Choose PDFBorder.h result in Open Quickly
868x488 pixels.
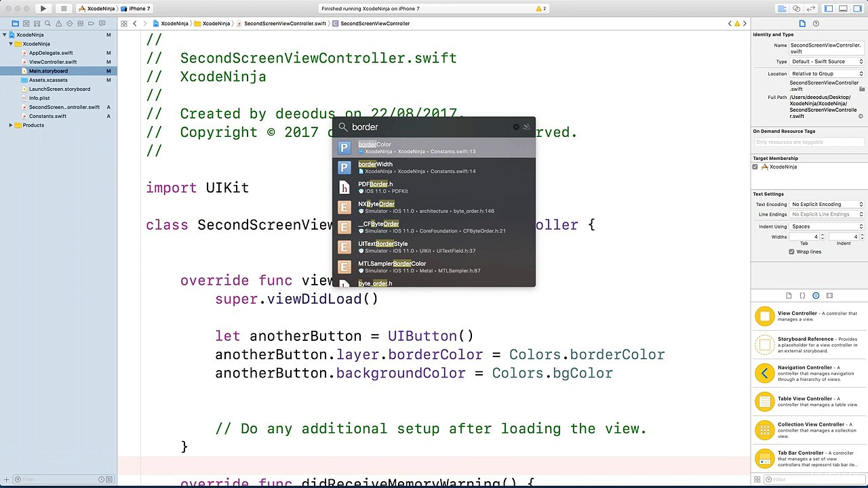tap(434, 187)
